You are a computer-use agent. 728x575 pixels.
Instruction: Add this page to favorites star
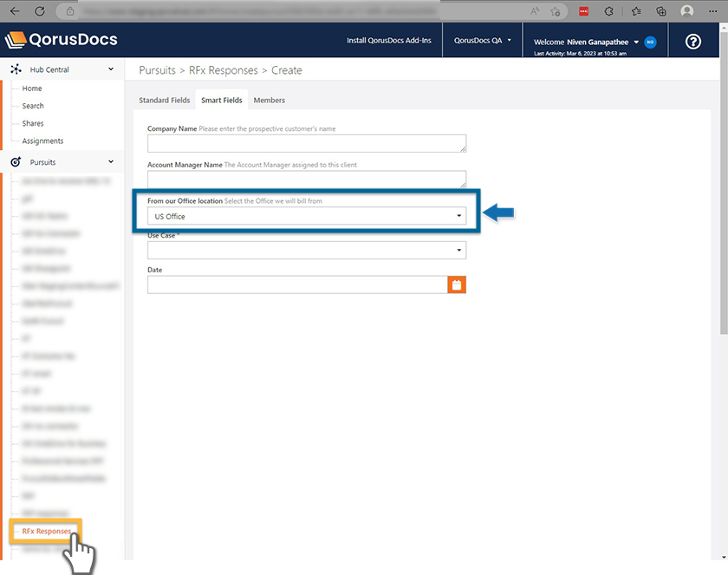(x=556, y=11)
